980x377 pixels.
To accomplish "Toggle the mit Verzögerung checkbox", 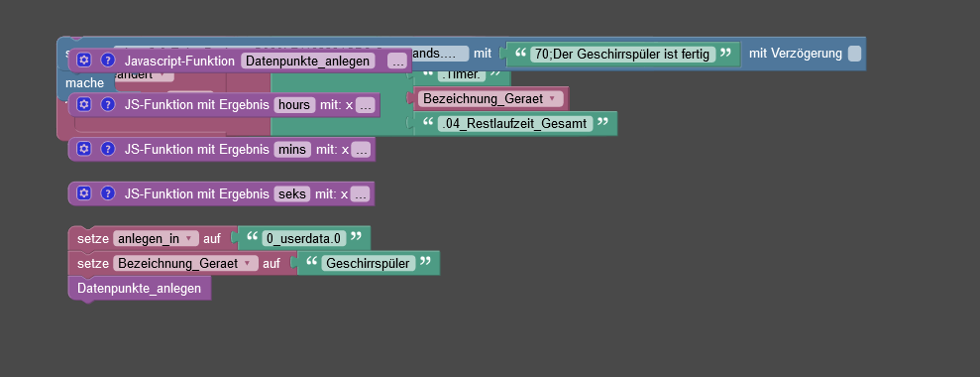I will click(x=854, y=54).
